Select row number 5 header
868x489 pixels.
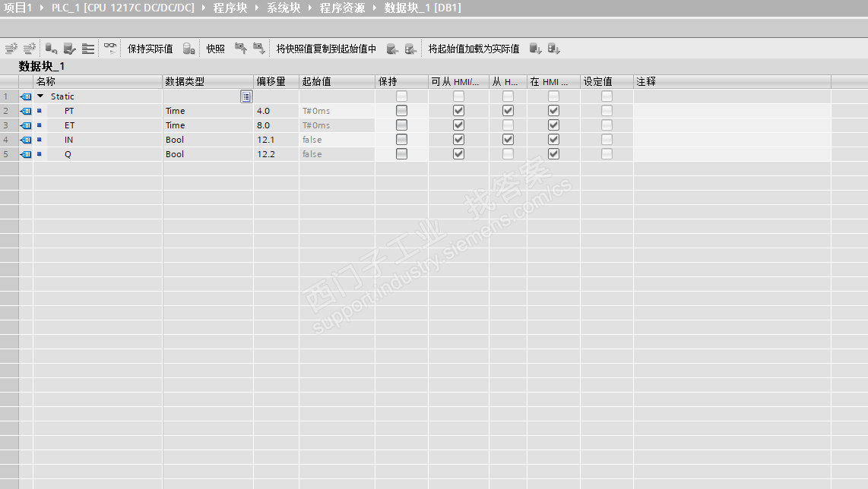click(x=9, y=154)
